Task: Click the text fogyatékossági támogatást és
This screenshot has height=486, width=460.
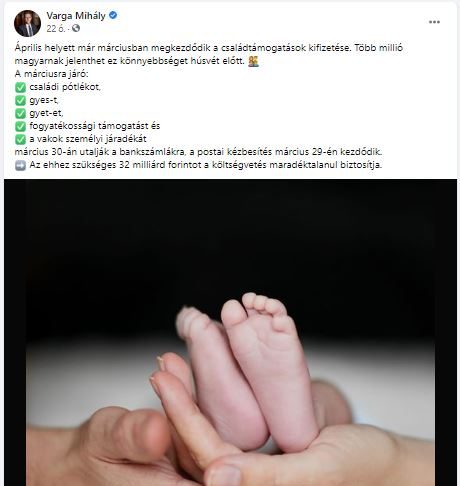Action: [95, 126]
